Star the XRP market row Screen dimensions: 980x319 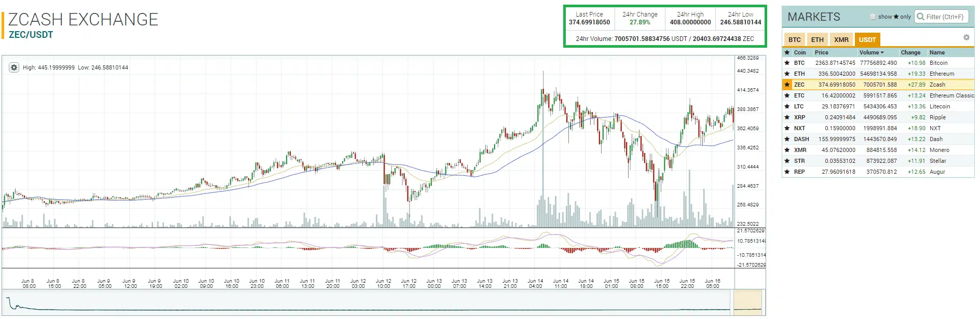pyautogui.click(x=787, y=117)
